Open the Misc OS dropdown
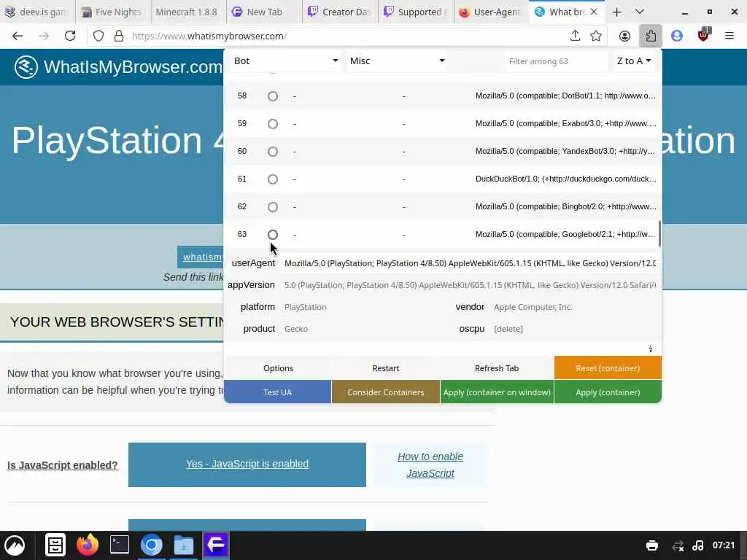 point(397,61)
